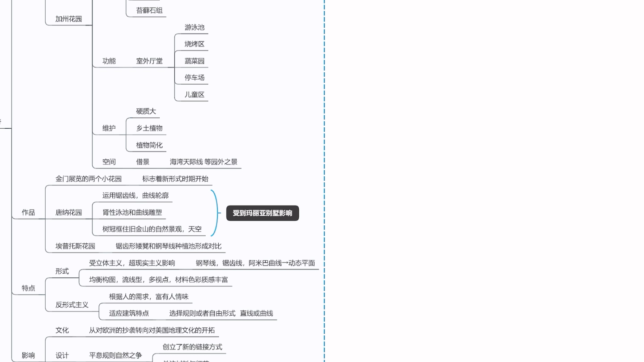The width and height of the screenshot is (644, 362).
Task: Click the 运用锯齿线，曲线轮廓 node
Action: (x=136, y=195)
